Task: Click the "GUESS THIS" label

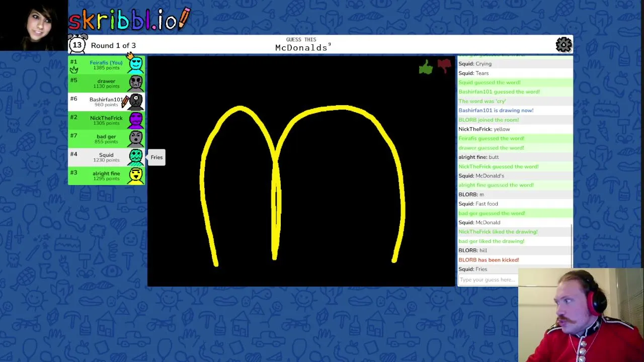Action: point(301,39)
